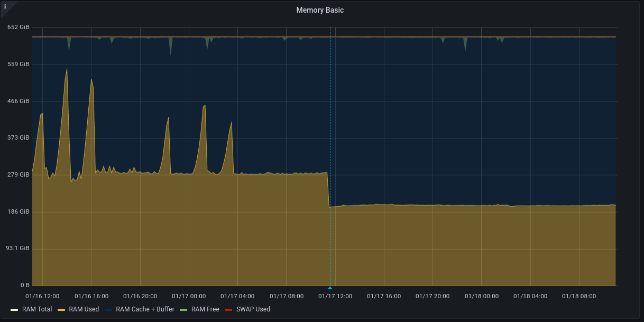Image resolution: width=644 pixels, height=322 pixels.
Task: Open the Memory Basic panel title menu
Action: pyautogui.click(x=320, y=10)
